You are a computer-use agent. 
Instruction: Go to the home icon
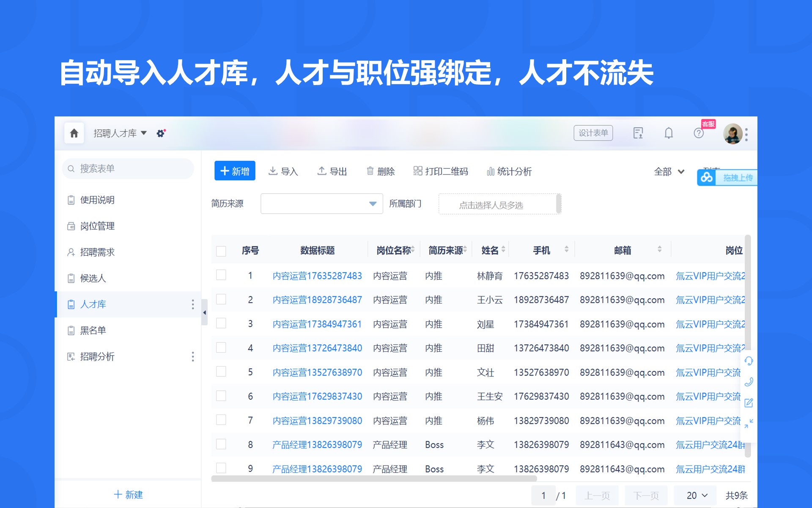point(74,133)
